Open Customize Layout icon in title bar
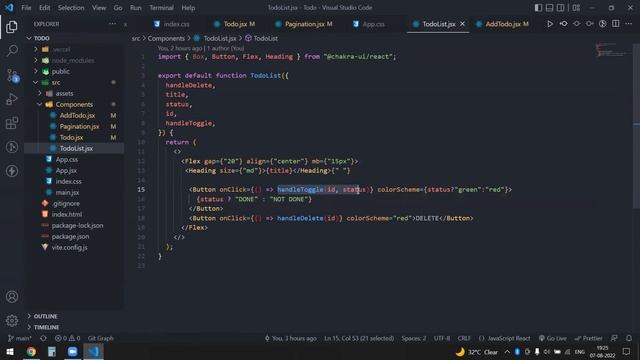 576,8
